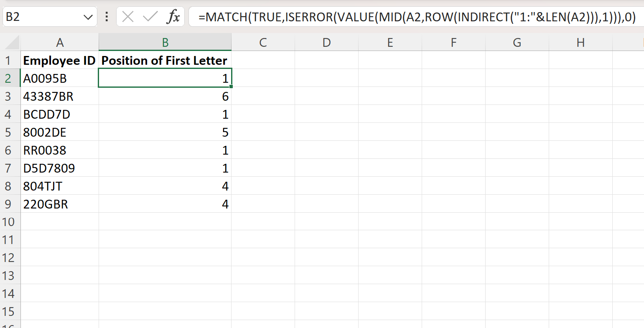This screenshot has height=328, width=644.
Task: Click the Enter (checkmark) icon in formula bar
Action: [148, 17]
